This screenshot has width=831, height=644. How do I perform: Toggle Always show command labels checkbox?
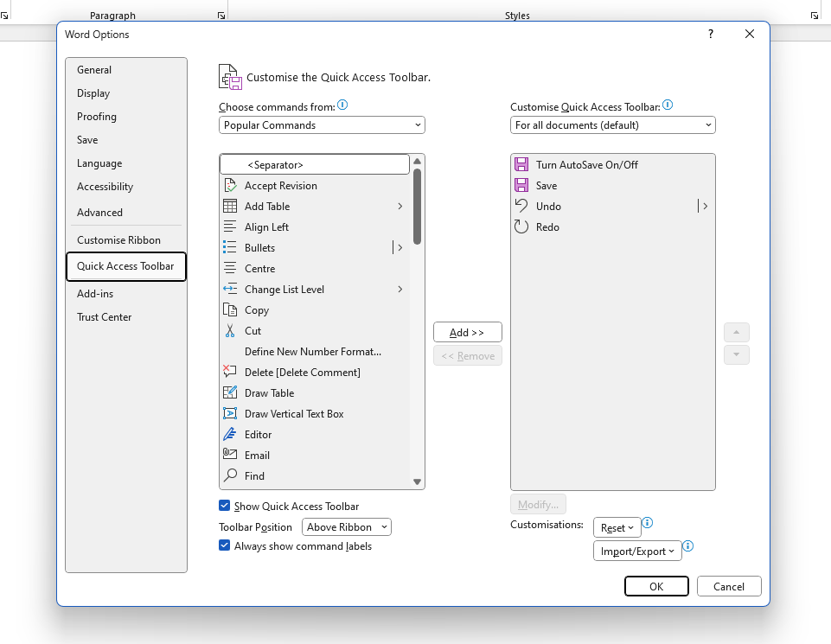[x=224, y=545]
